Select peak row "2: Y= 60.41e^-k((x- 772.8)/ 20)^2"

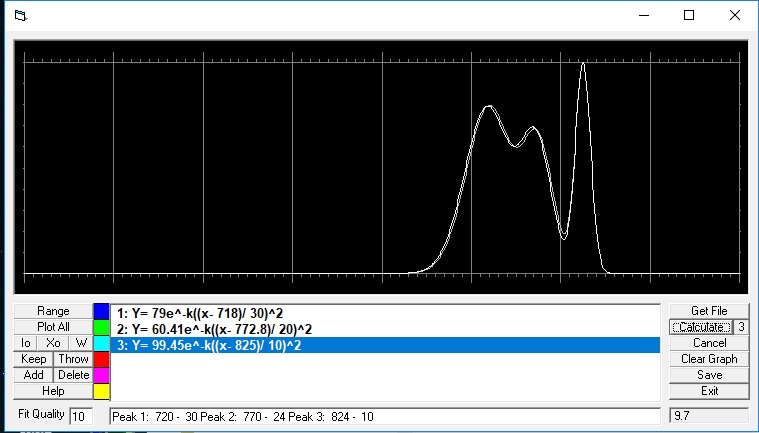coord(385,329)
